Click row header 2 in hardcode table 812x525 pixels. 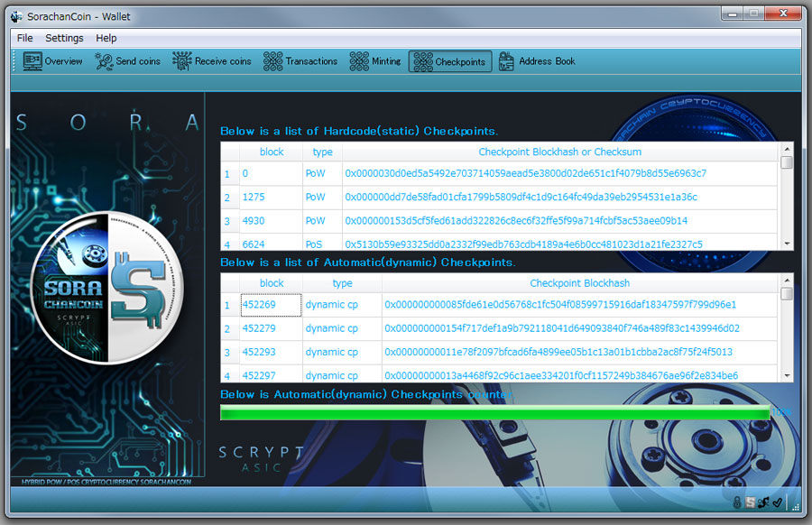pyautogui.click(x=230, y=198)
